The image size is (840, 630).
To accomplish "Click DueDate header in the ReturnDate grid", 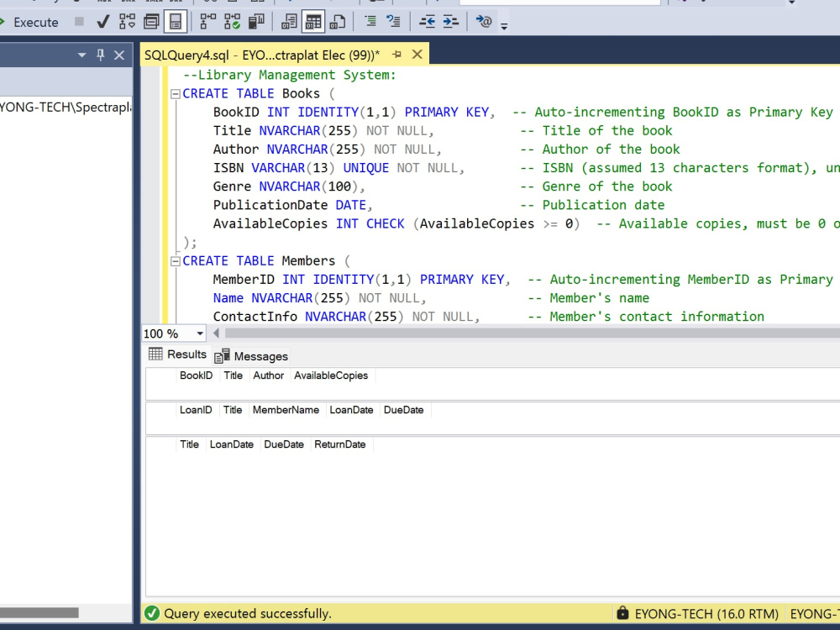I will click(284, 444).
